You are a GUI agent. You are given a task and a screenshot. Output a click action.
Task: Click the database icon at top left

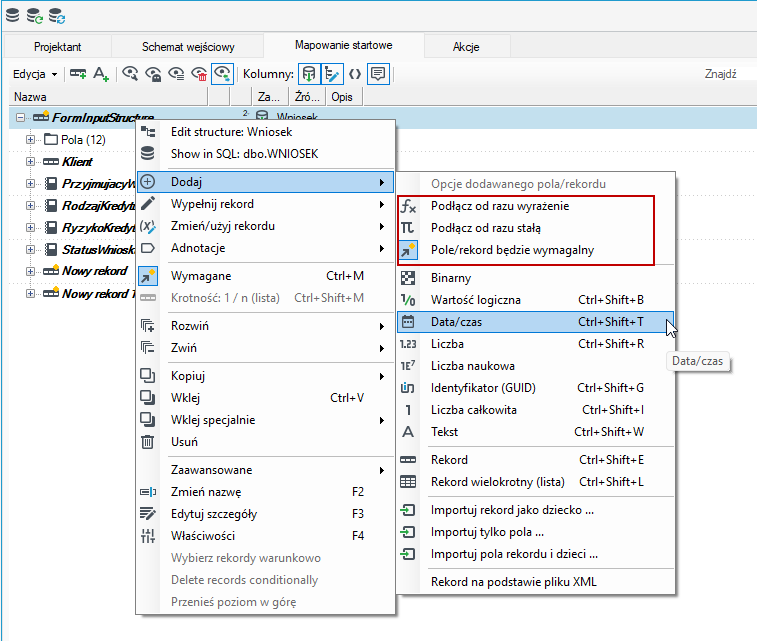coord(13,15)
